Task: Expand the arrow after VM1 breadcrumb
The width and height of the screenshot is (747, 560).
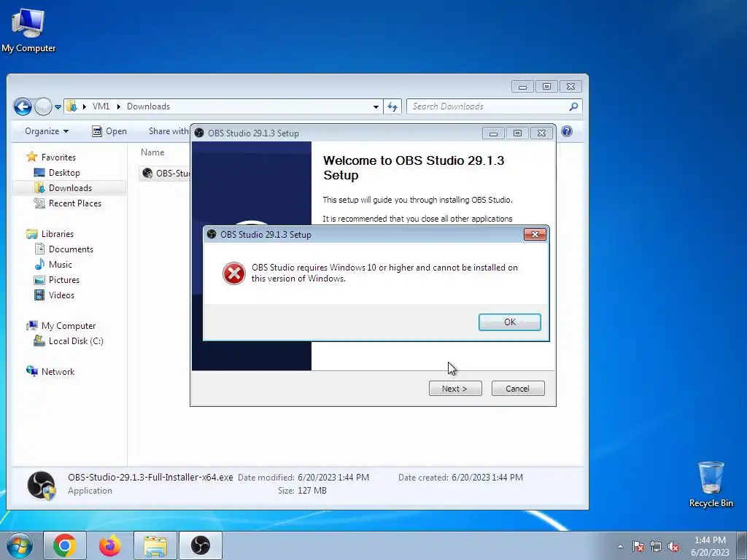Action: [119, 106]
